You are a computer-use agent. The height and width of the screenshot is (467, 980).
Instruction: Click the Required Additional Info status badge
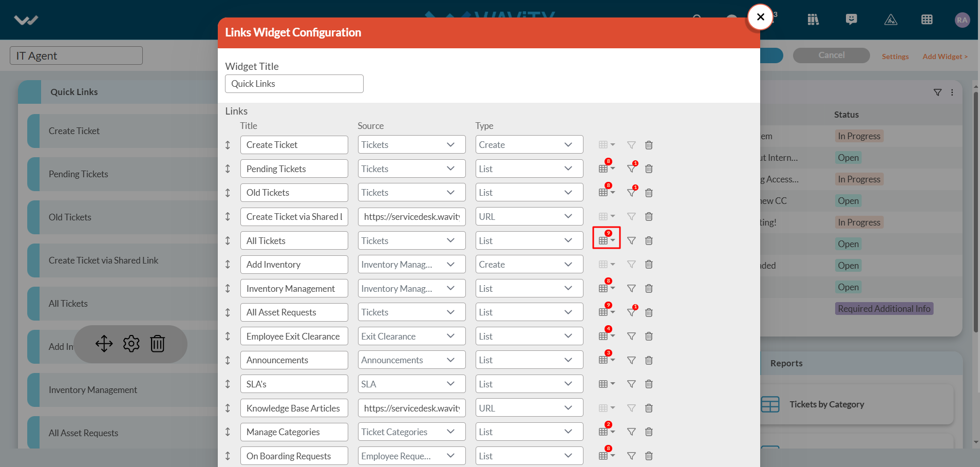[x=884, y=309]
